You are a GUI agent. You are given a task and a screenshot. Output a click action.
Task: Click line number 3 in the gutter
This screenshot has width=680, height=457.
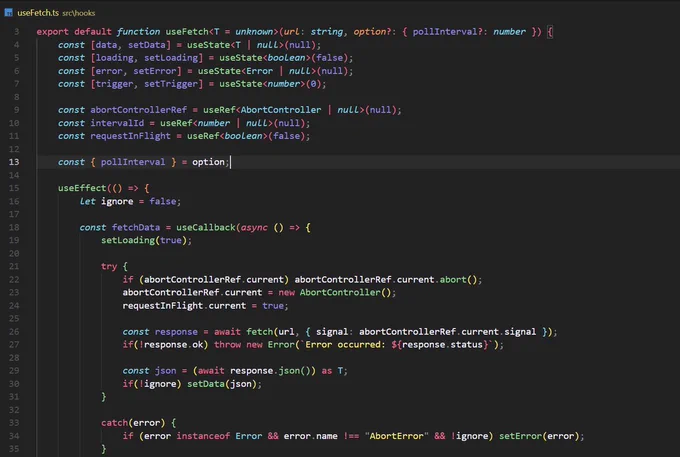pyautogui.click(x=16, y=32)
